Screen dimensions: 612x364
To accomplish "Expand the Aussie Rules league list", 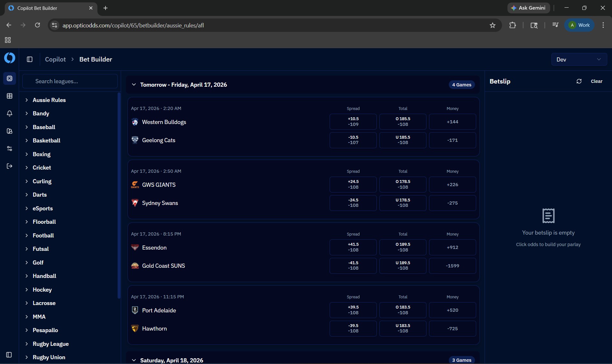I will point(49,100).
